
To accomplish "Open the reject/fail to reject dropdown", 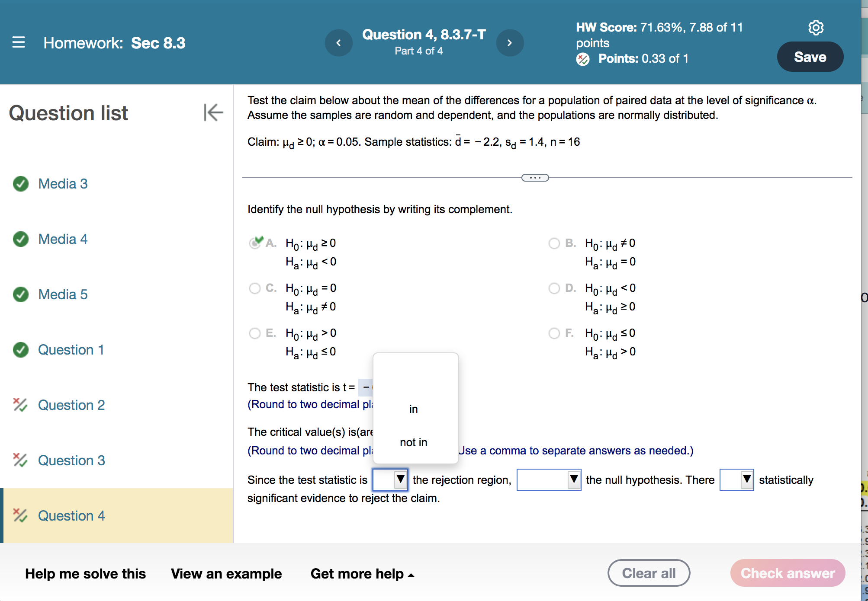I will pyautogui.click(x=548, y=480).
